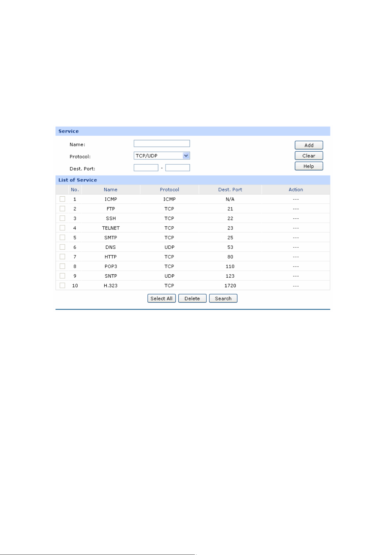The height and width of the screenshot is (555, 392).
Task: Click the Search button
Action: [x=223, y=298]
